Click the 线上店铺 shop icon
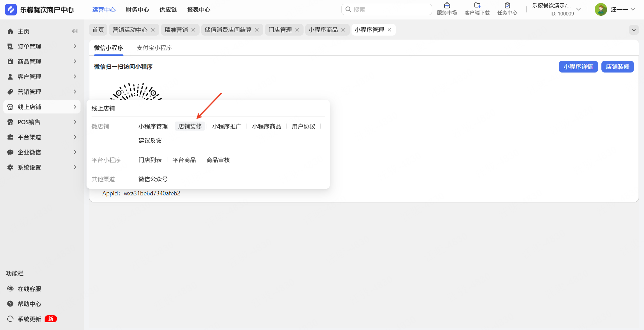The height and width of the screenshot is (330, 644). [10, 107]
